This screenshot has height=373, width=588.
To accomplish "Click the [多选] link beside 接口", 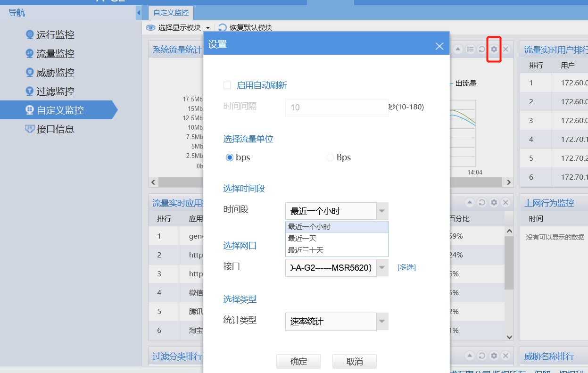I will [x=406, y=267].
